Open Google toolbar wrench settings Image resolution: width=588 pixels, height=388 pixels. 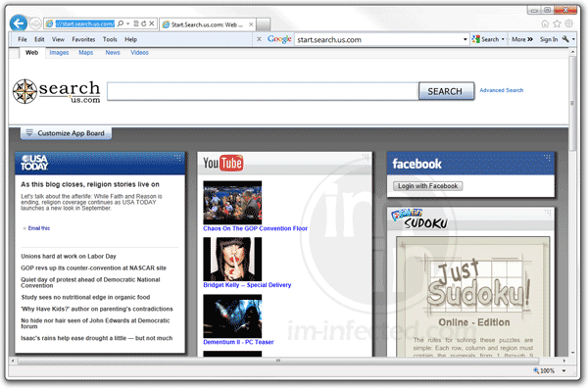click(x=565, y=39)
